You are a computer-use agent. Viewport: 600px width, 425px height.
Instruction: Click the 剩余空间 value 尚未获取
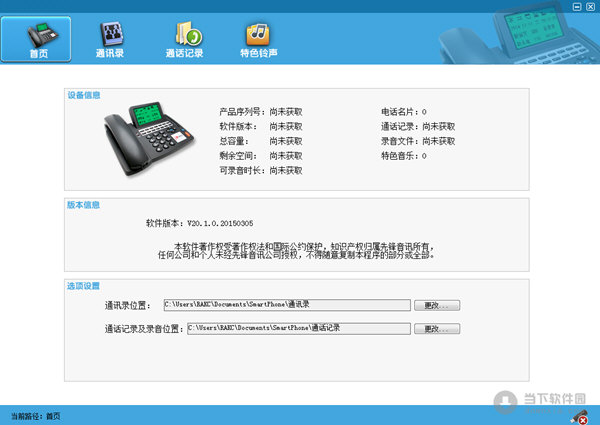[286, 156]
